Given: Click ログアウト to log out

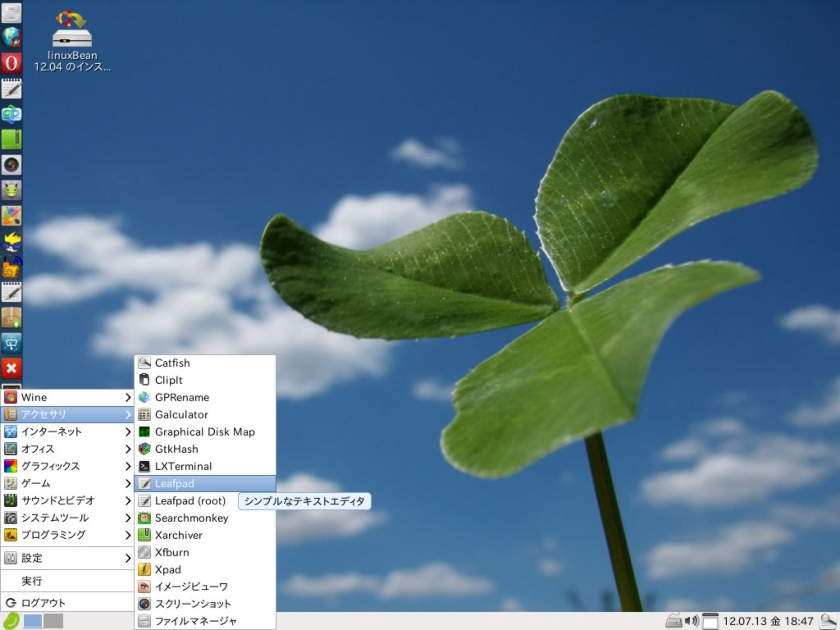Looking at the screenshot, I should pyautogui.click(x=67, y=603).
